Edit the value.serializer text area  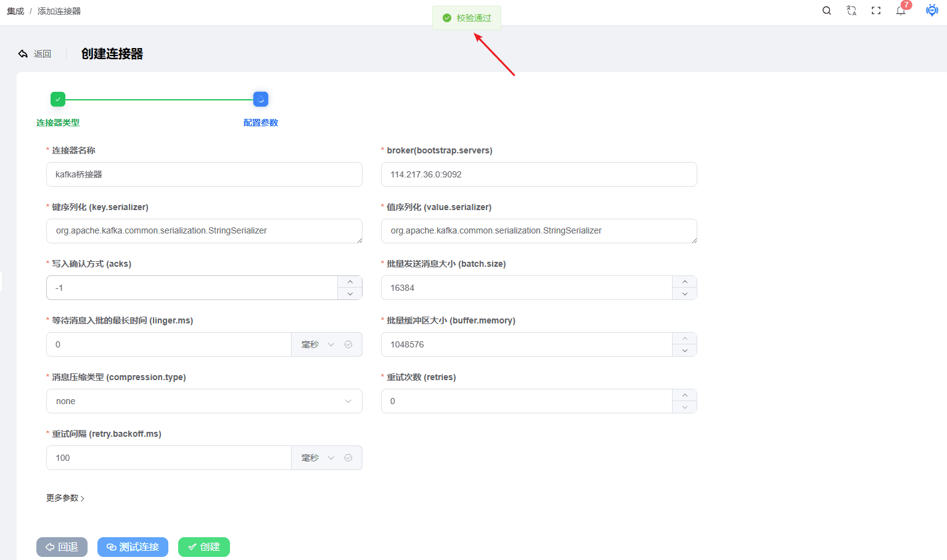(x=539, y=231)
